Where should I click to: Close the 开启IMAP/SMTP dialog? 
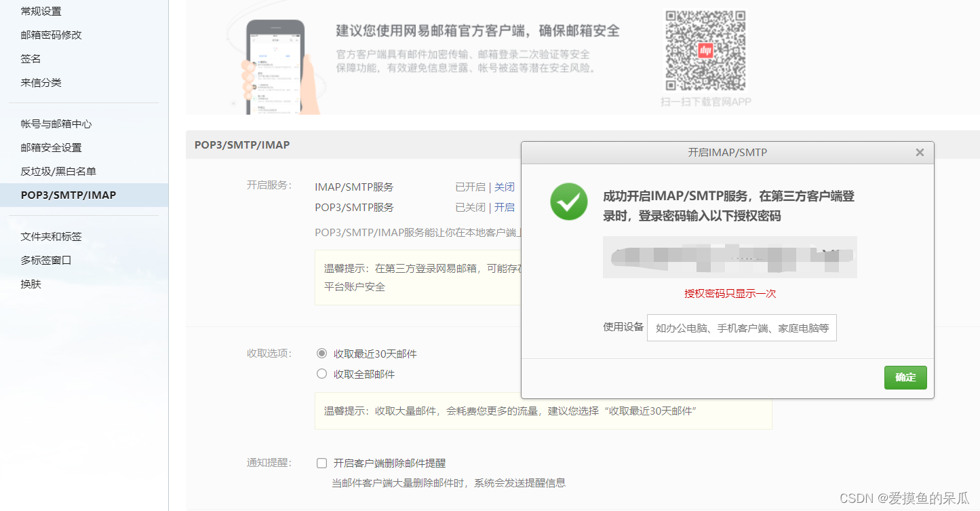920,152
